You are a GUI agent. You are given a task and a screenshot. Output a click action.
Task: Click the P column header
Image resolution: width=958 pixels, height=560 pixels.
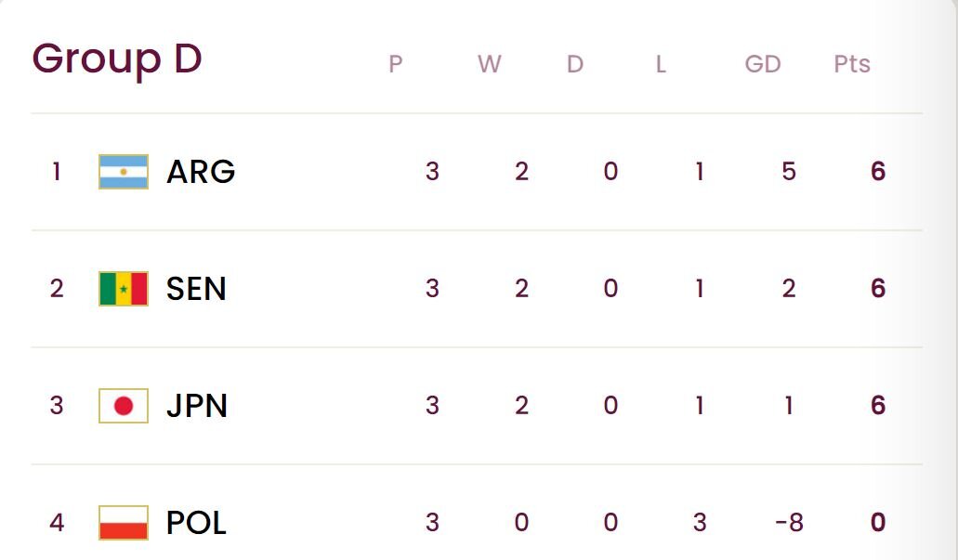tap(395, 63)
